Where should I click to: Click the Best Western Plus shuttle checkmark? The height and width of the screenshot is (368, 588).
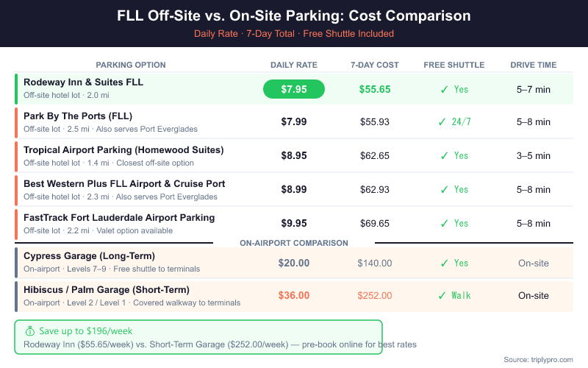point(444,189)
